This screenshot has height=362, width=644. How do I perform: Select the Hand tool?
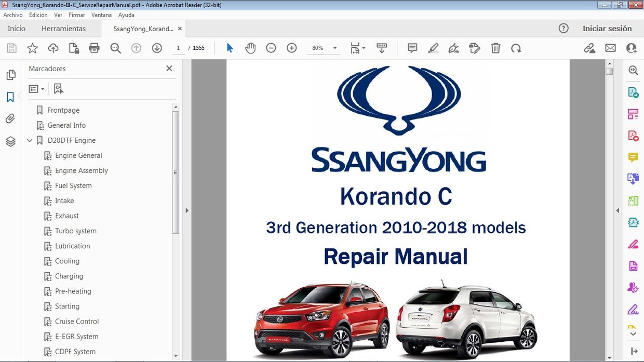point(250,48)
